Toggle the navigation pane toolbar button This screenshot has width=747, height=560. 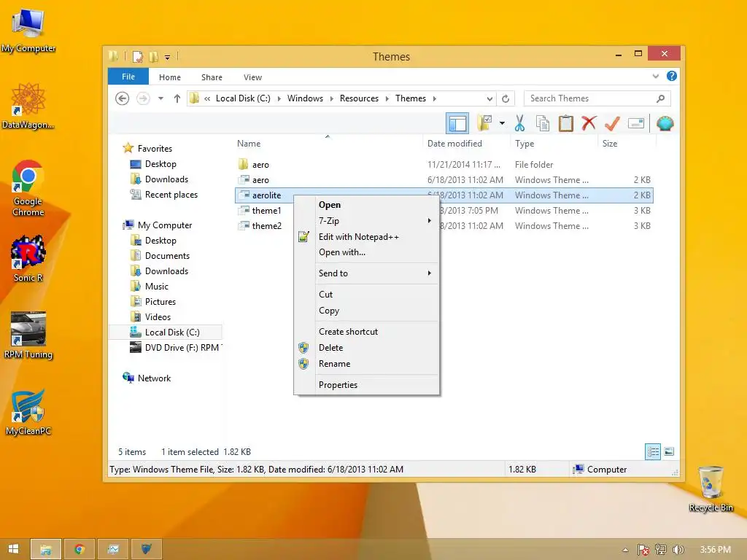[x=457, y=123]
